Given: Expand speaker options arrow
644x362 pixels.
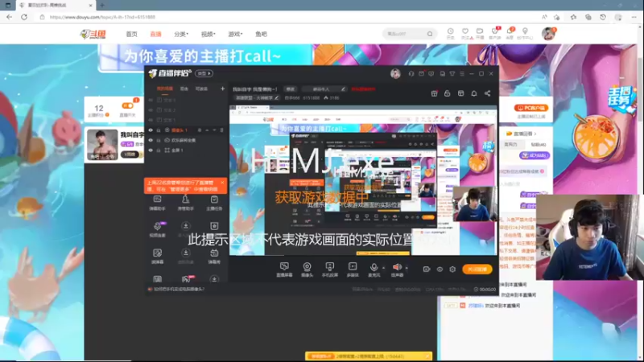Looking at the screenshot, I should click(x=407, y=268).
